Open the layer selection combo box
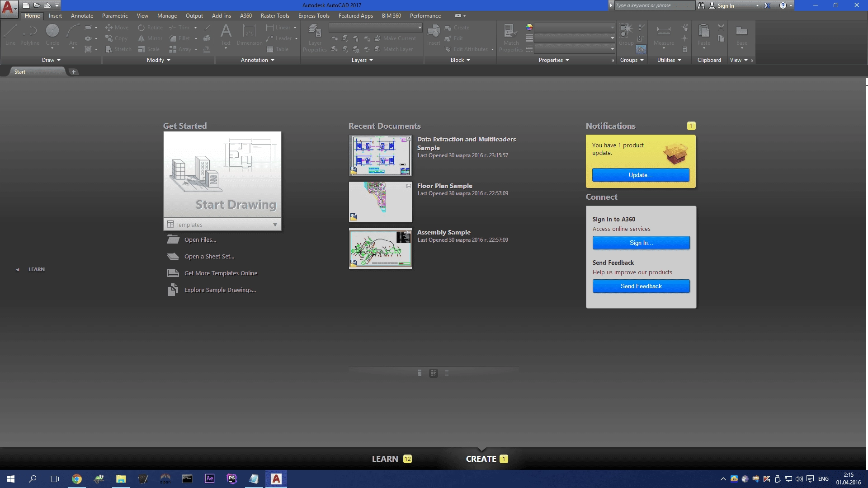This screenshot has height=488, width=868. click(376, 28)
